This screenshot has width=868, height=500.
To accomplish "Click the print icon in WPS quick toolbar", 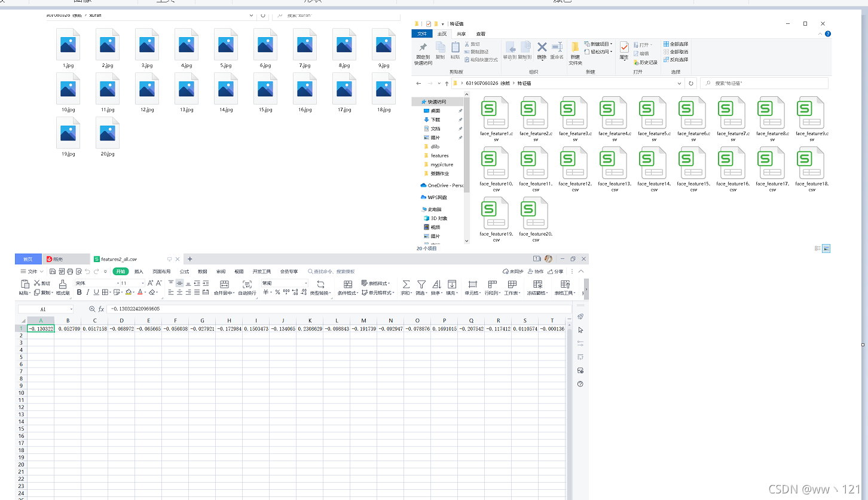I will (x=70, y=272).
